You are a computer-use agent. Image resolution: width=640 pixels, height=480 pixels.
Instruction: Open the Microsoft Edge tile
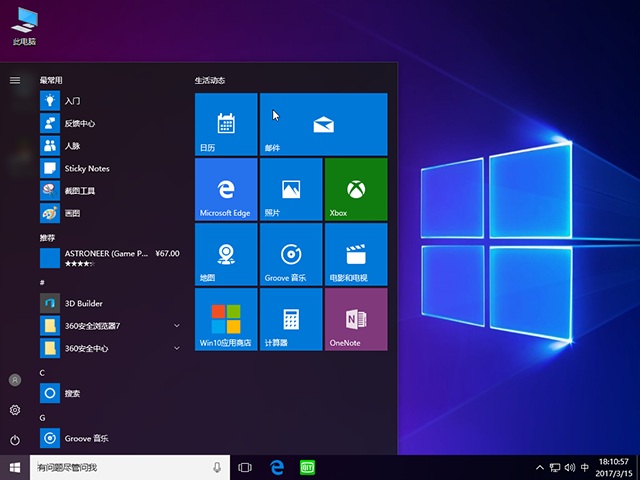tap(226, 189)
